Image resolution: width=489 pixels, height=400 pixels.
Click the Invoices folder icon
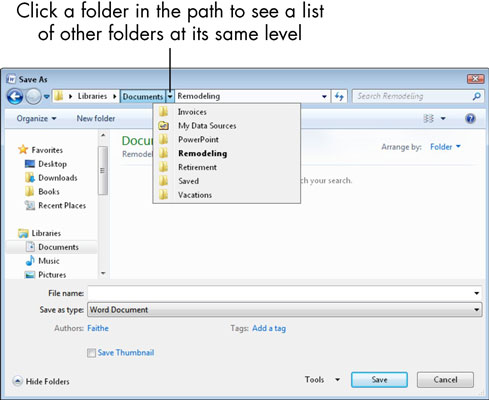click(163, 111)
